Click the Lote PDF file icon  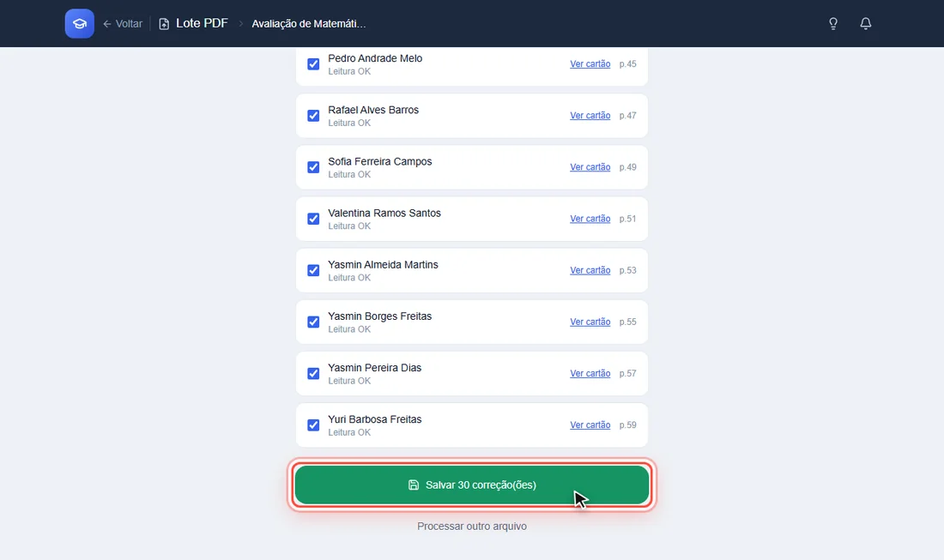point(164,24)
